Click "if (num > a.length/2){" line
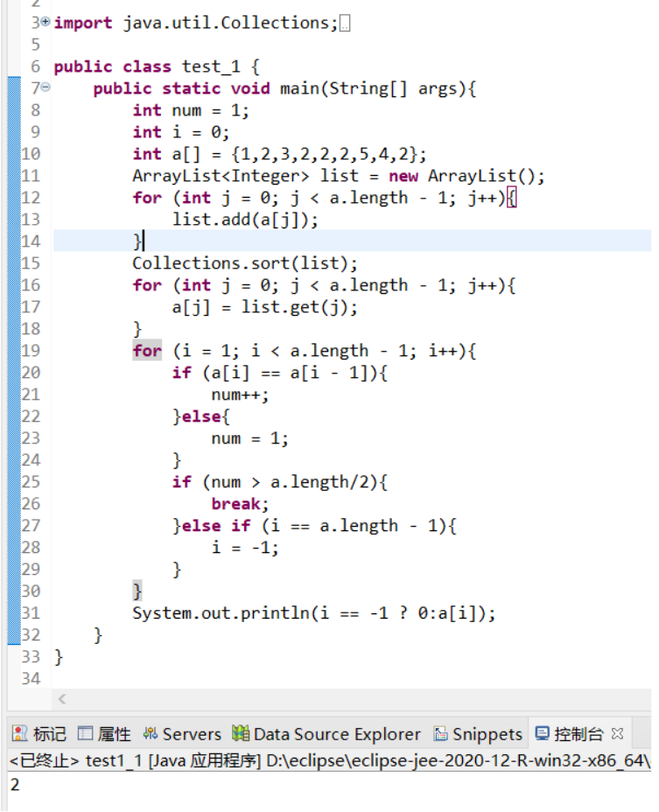The width and height of the screenshot is (659, 812). pos(280,482)
